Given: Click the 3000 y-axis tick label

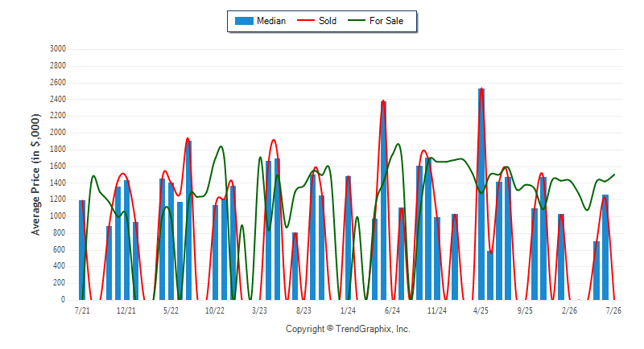Looking at the screenshot, I should (58, 49).
